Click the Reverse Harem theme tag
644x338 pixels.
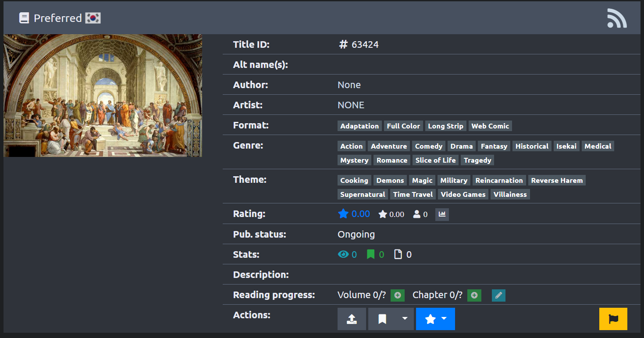coord(557,181)
